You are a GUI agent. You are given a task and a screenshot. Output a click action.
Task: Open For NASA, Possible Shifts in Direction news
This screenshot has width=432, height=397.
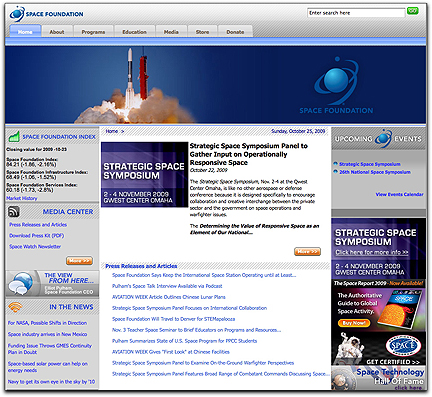point(47,323)
